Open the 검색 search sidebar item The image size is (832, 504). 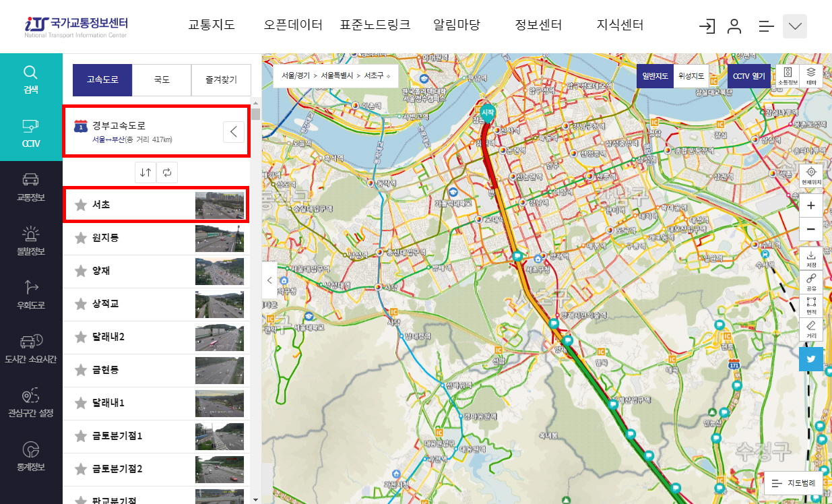coord(31,80)
